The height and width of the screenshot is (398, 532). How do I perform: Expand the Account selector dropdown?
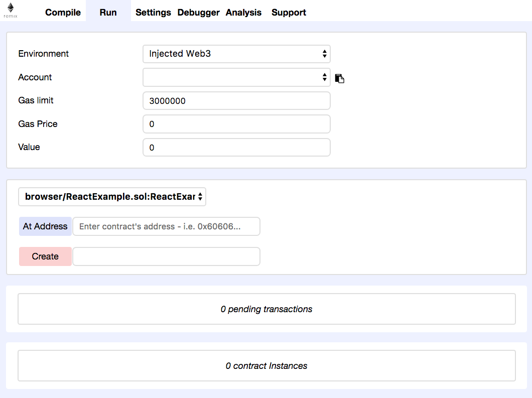click(236, 77)
